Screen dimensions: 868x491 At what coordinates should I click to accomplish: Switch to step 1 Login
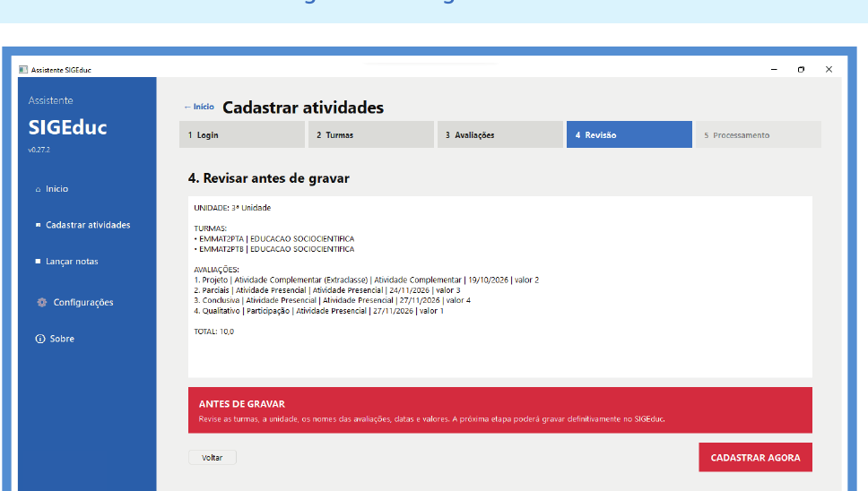242,135
